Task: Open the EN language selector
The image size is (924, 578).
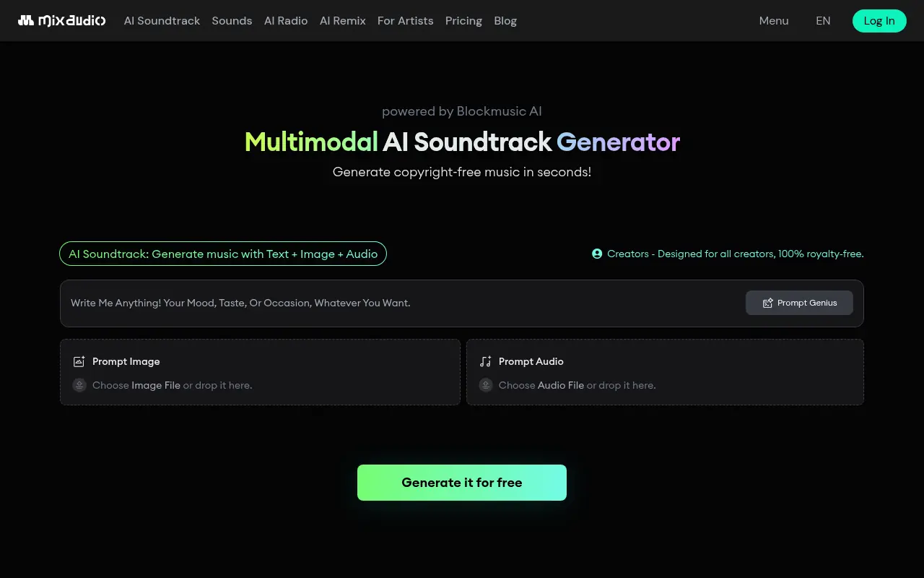Action: (x=823, y=21)
